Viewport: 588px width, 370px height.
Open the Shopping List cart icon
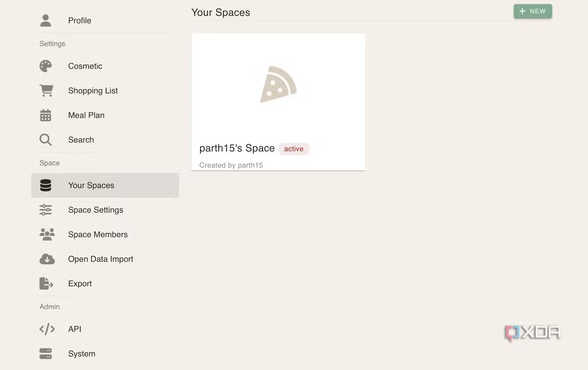click(x=46, y=91)
